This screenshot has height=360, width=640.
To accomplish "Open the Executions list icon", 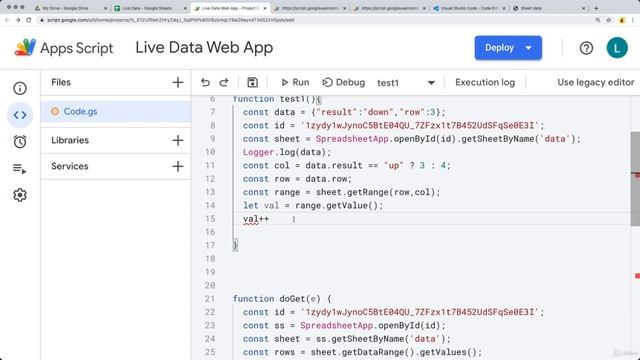I will (x=20, y=169).
